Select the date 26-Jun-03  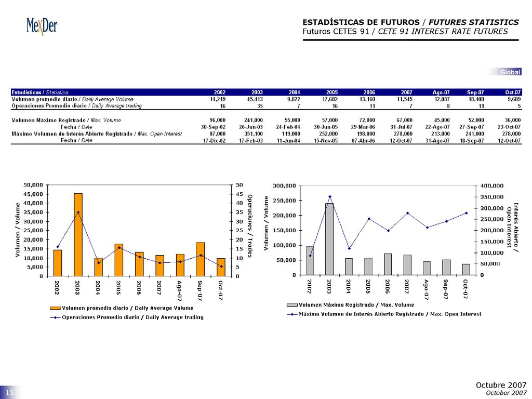coord(251,127)
